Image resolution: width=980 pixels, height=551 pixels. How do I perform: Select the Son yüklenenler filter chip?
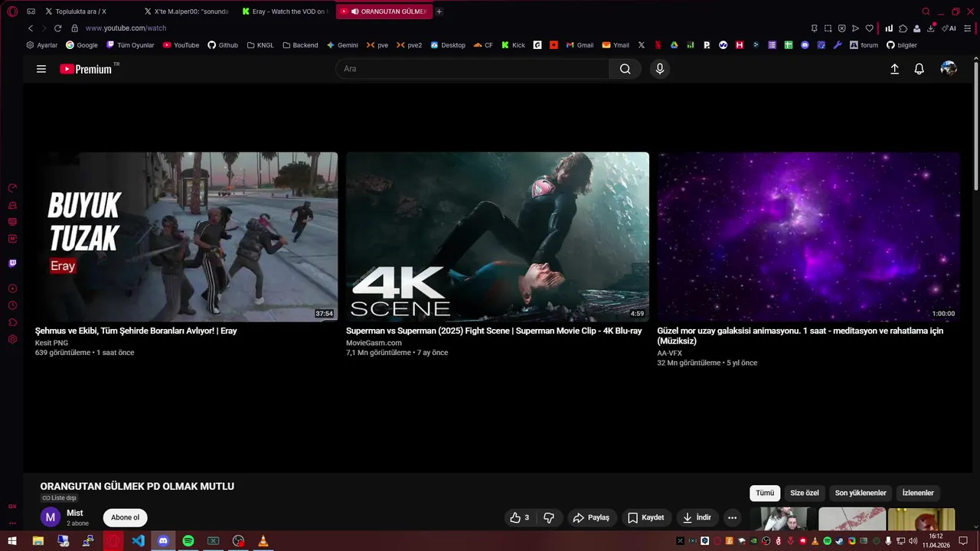tap(861, 493)
